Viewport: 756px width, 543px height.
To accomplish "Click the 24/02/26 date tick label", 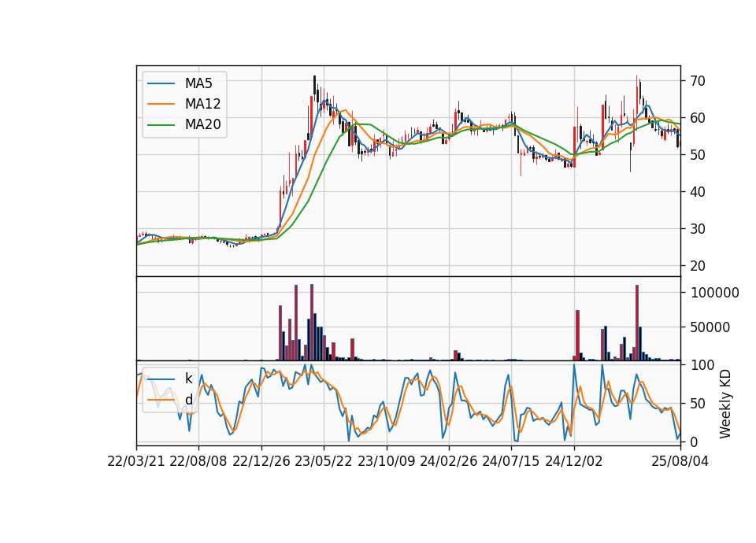I will [448, 461].
